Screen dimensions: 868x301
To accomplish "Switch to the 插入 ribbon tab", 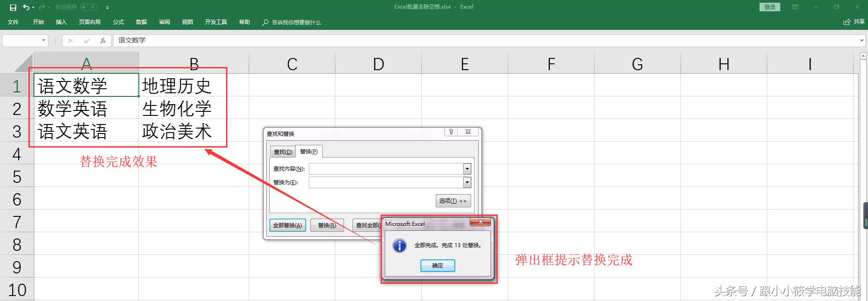I will 61,22.
